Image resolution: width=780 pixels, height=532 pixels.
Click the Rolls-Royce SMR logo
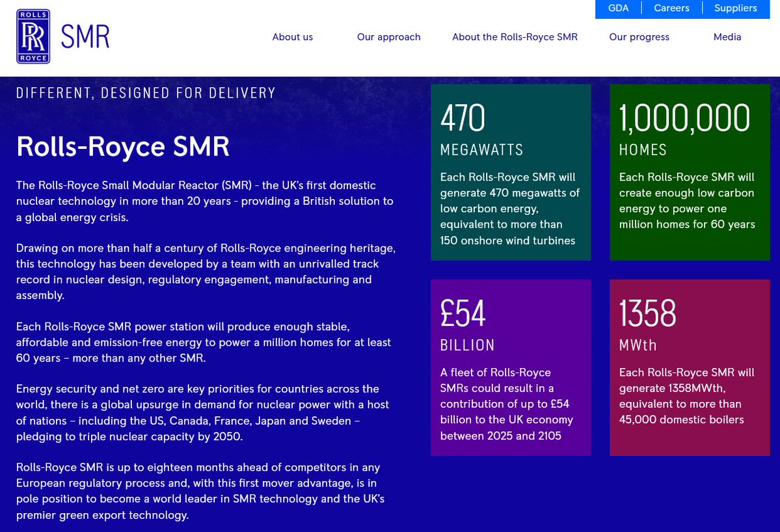point(62,36)
